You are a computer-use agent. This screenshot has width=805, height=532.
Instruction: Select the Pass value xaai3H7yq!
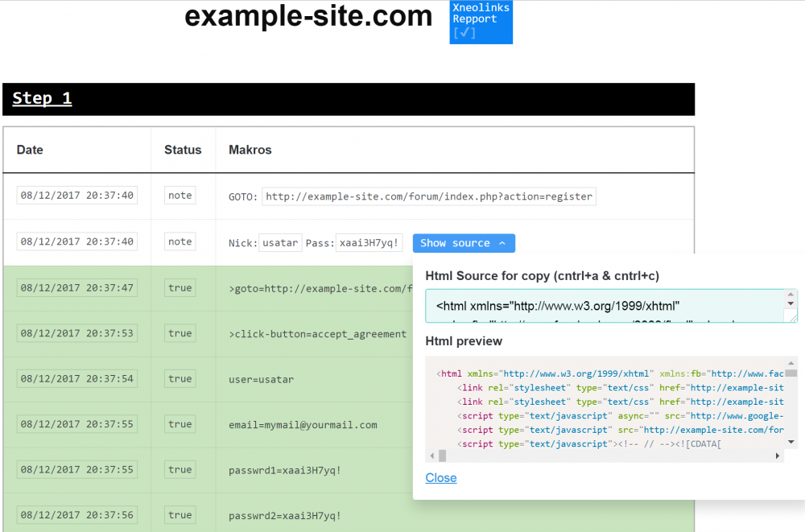point(369,243)
